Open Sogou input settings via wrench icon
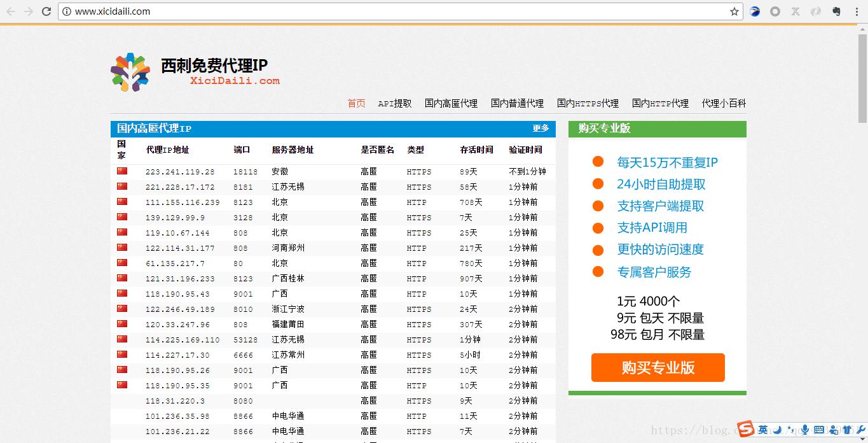 point(860,430)
